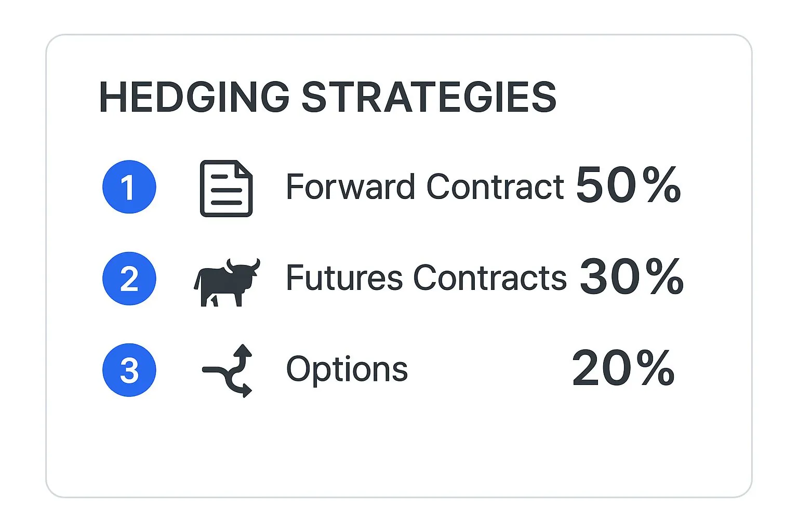
Task: Click the word HEDGING in the title
Action: [x=194, y=97]
